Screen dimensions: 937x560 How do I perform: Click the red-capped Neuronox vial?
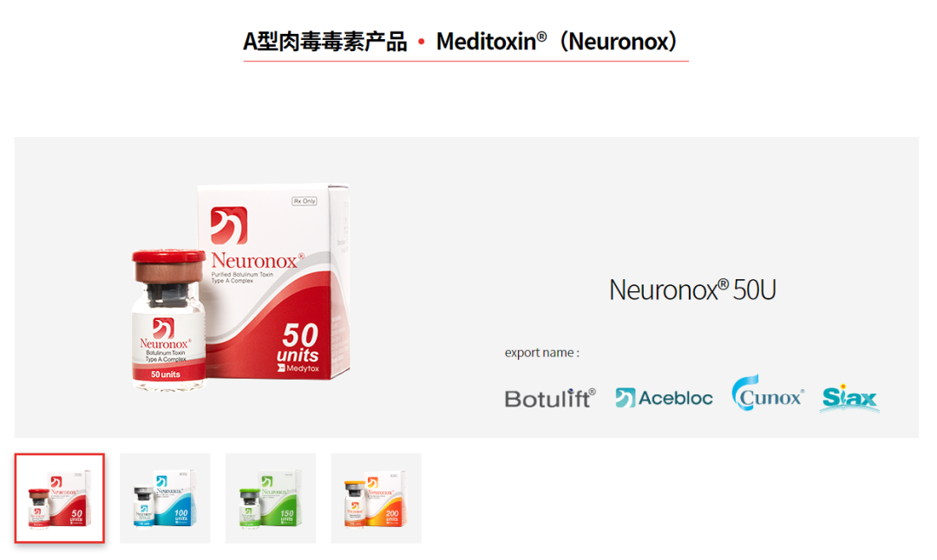point(168,320)
